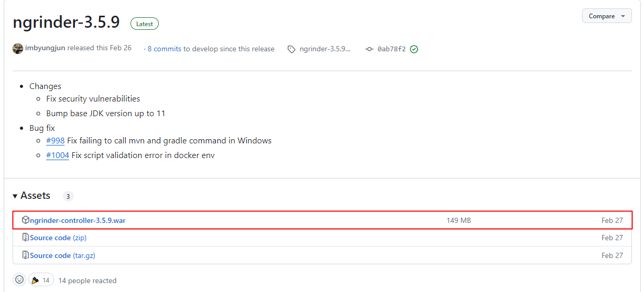
Task: Click the zip file icon for Source code (zip)
Action: pyautogui.click(x=25, y=238)
